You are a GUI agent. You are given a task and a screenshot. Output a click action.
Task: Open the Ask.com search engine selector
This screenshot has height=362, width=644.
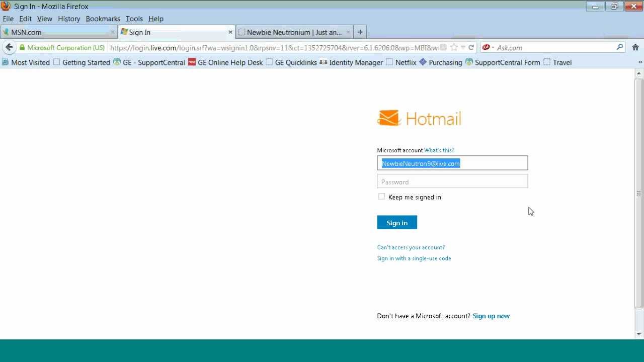(488, 47)
